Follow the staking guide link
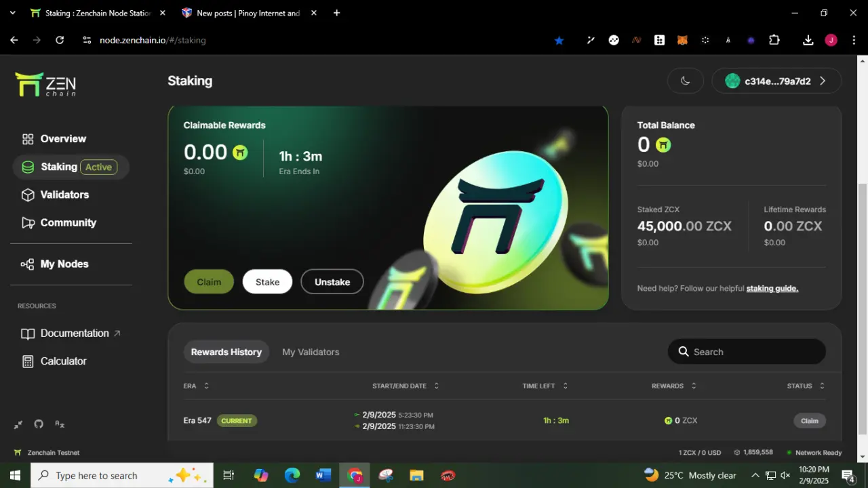 pos(772,289)
